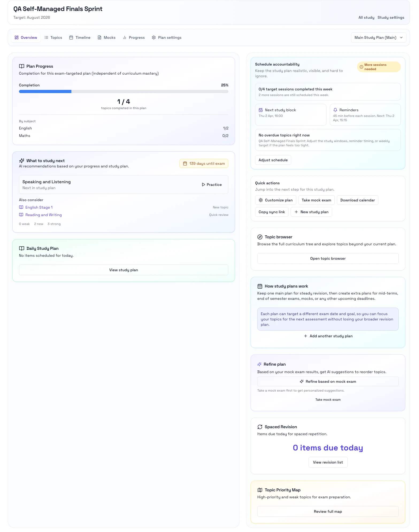This screenshot has height=532, width=419.
Task: Click the play icon on Practice button
Action: pos(203,185)
